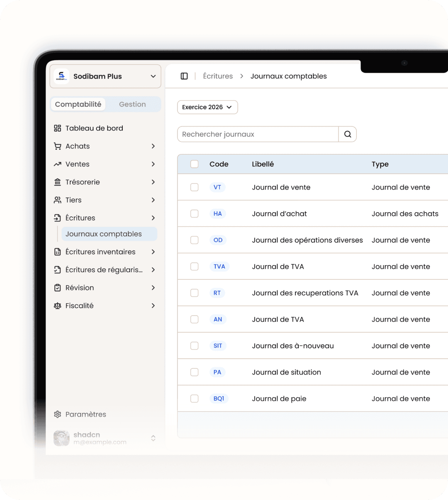The image size is (448, 500).
Task: Click the Fiscalité scales icon
Action: 57,306
